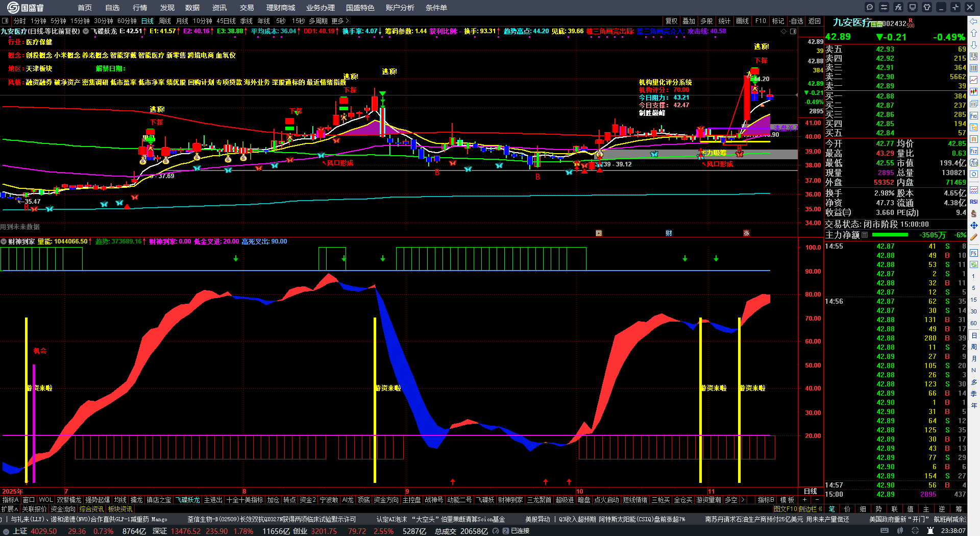
Task: Click the monitor screen icon in title bar
Action: click(x=913, y=7)
